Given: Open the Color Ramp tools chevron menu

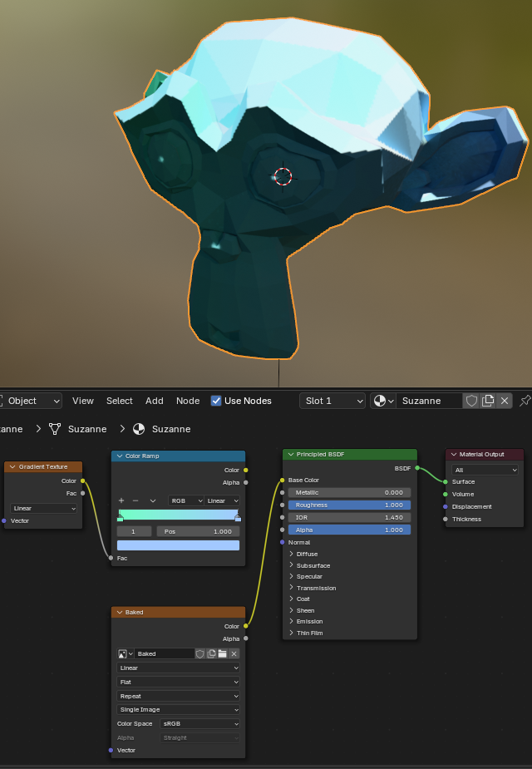Looking at the screenshot, I should pos(152,500).
